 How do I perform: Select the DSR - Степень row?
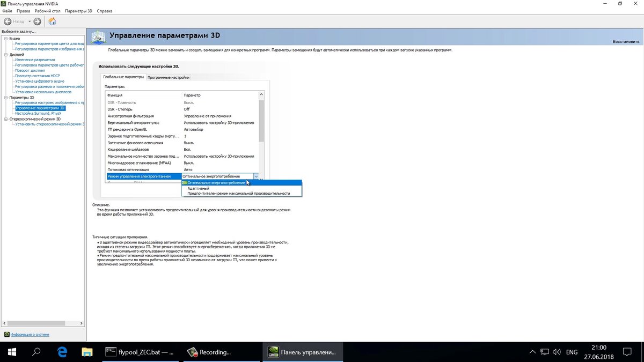(182, 109)
